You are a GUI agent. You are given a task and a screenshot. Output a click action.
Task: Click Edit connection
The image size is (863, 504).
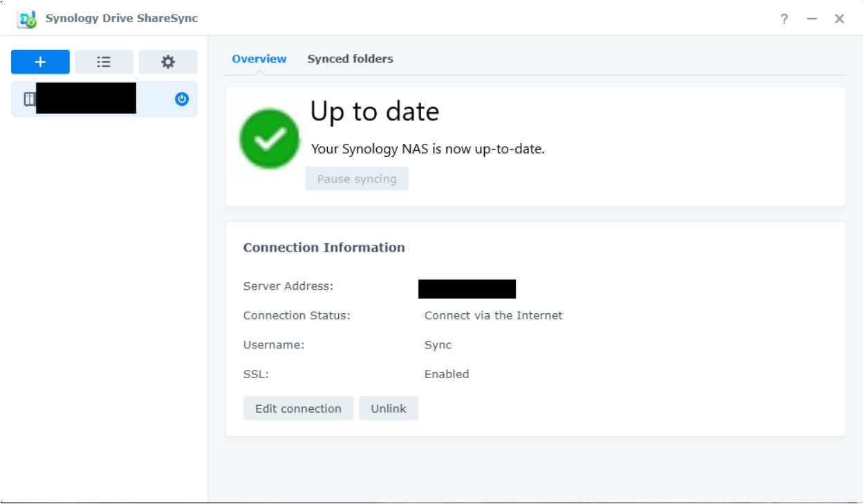(298, 408)
